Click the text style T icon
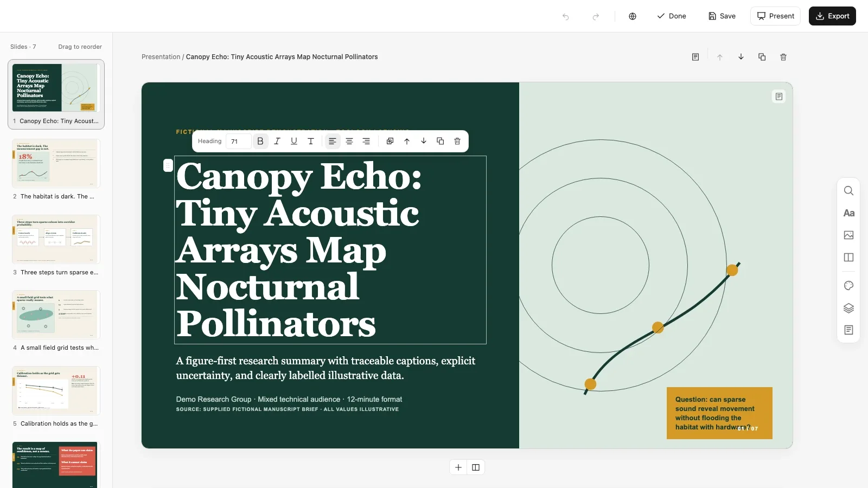This screenshot has height=488, width=868. click(x=311, y=142)
